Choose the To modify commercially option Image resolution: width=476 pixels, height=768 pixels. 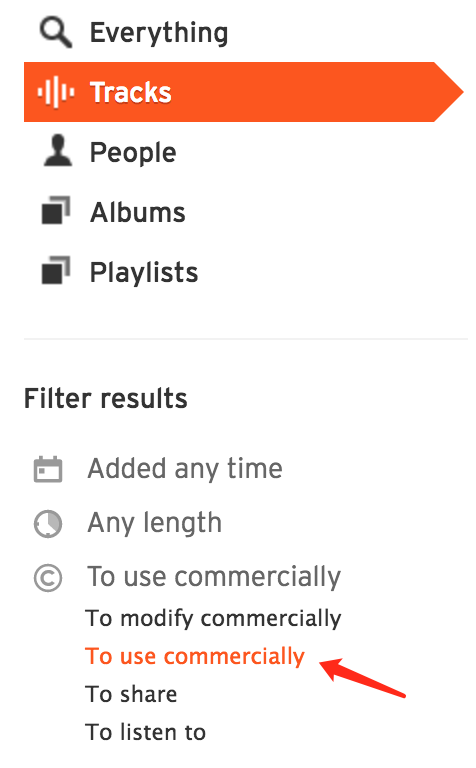(213, 619)
